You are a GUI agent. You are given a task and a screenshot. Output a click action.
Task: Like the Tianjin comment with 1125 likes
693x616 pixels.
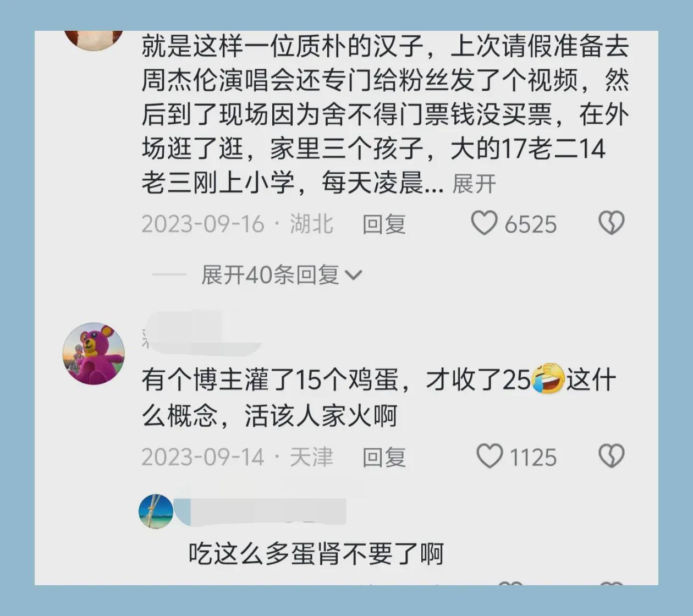tap(489, 457)
